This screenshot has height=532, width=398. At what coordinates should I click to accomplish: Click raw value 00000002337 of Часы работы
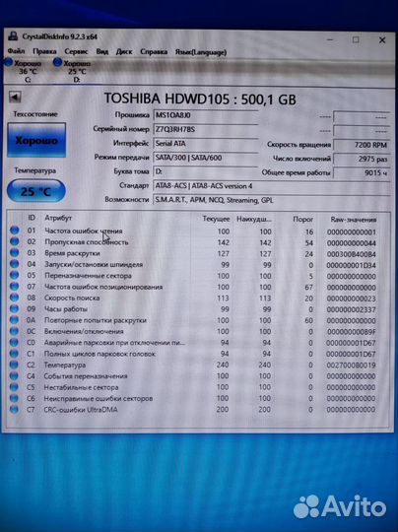pyautogui.click(x=351, y=309)
